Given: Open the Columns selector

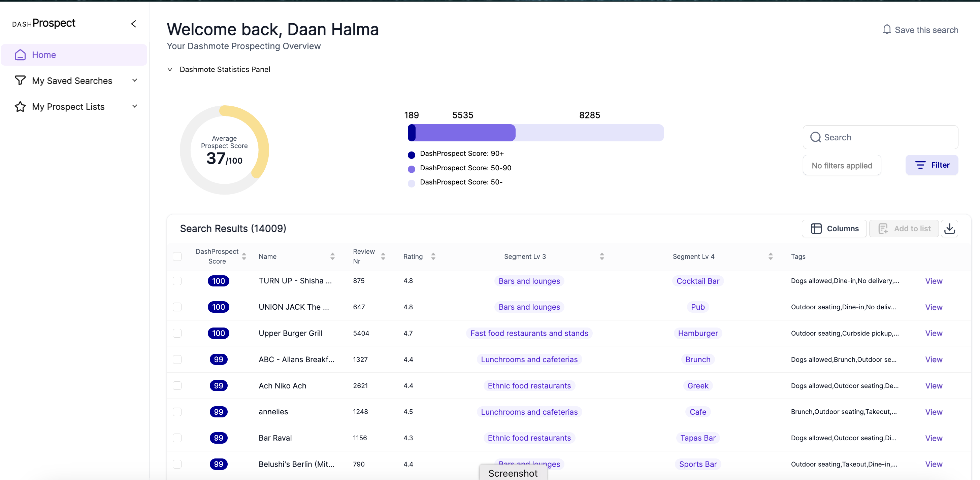Looking at the screenshot, I should coord(834,228).
